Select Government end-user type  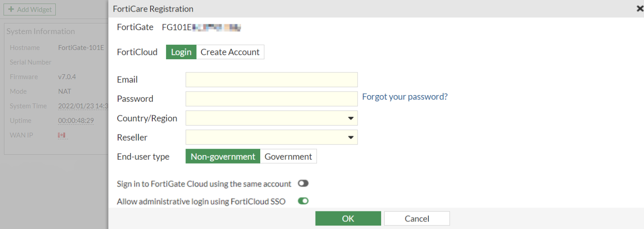(288, 156)
